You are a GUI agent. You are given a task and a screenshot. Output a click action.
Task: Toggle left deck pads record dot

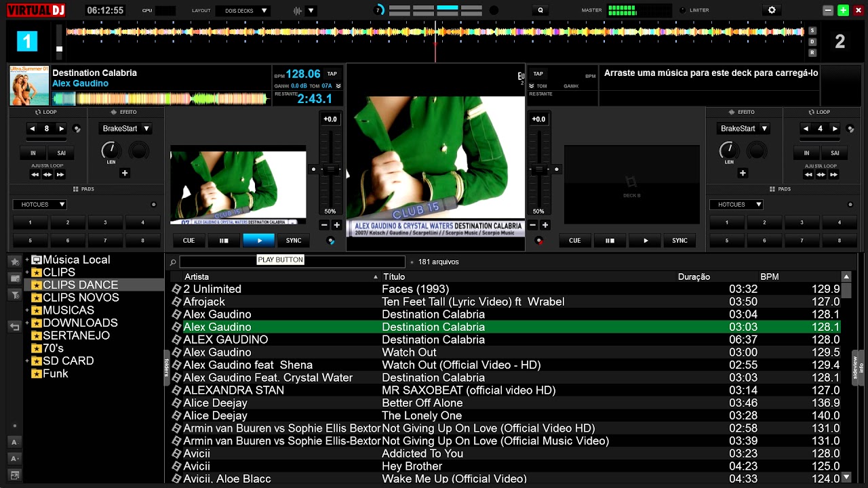click(153, 205)
